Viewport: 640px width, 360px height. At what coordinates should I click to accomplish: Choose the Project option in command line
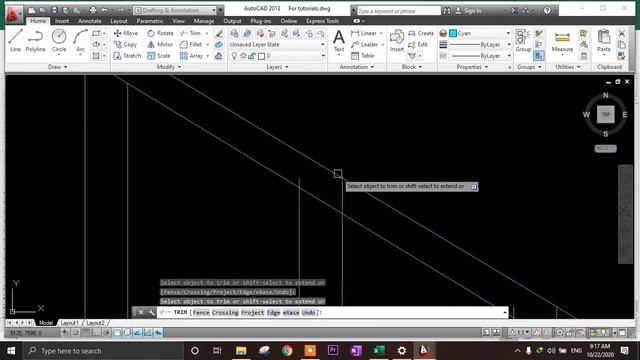(x=253, y=313)
